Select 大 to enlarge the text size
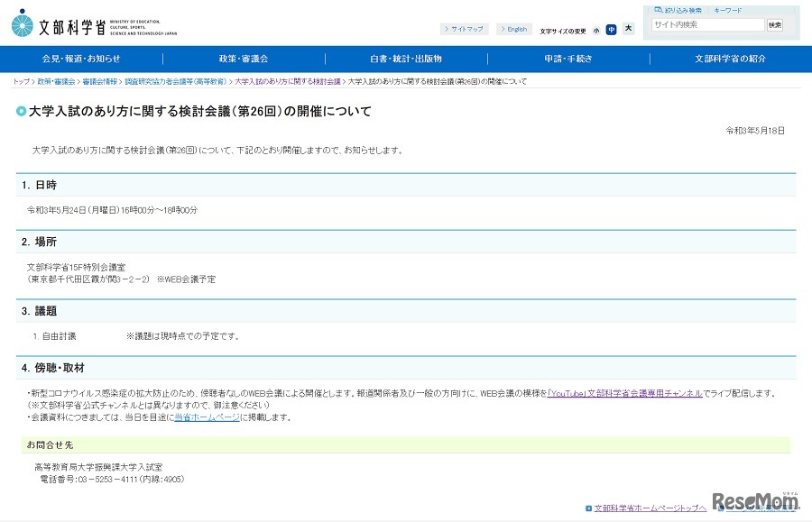 627,28
